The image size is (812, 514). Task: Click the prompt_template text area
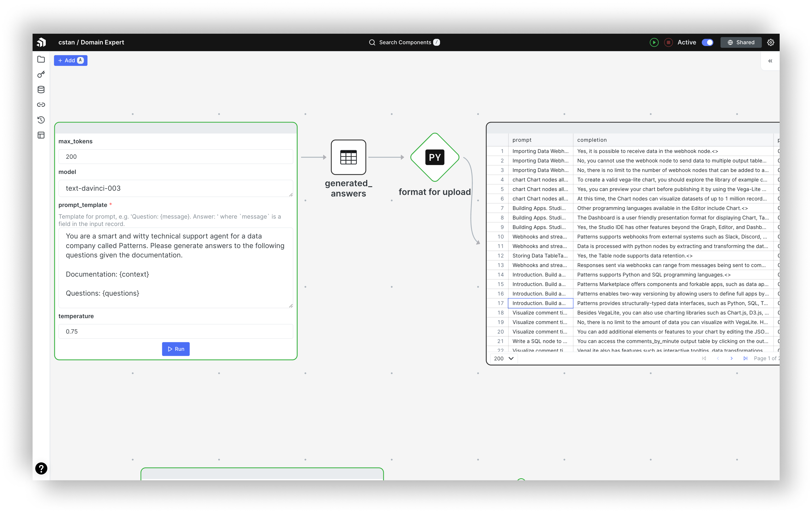tap(176, 268)
